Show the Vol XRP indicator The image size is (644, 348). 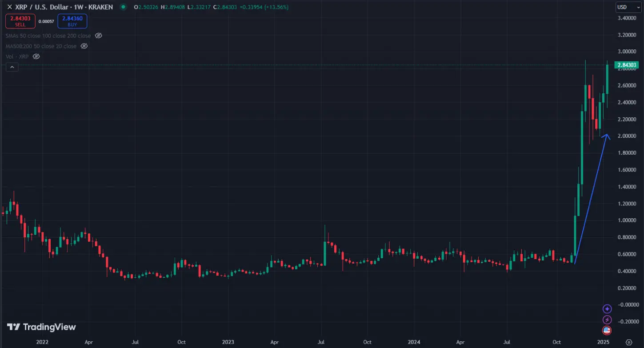(x=37, y=56)
